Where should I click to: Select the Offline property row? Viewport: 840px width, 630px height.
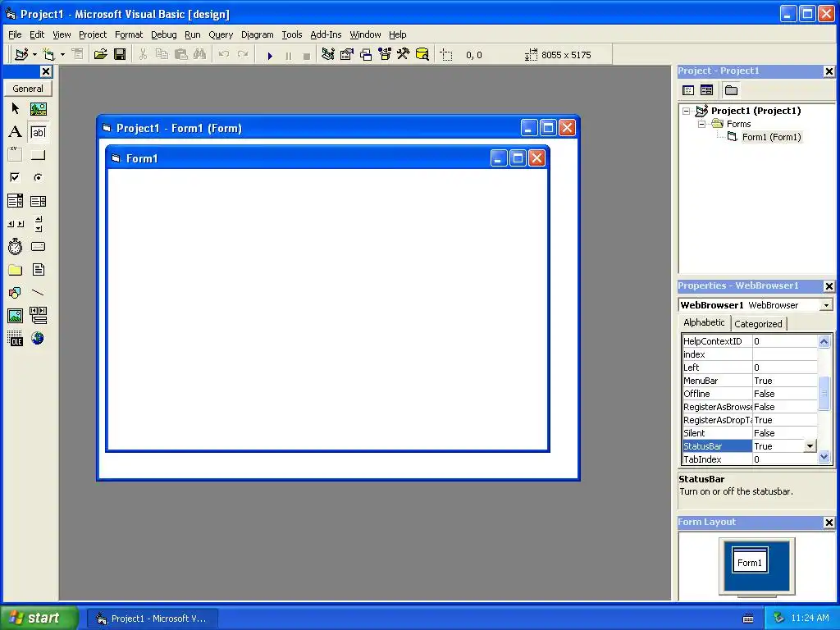click(750, 394)
